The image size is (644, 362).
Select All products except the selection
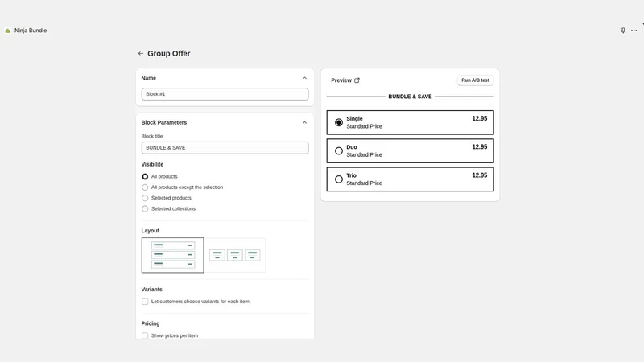point(145,187)
